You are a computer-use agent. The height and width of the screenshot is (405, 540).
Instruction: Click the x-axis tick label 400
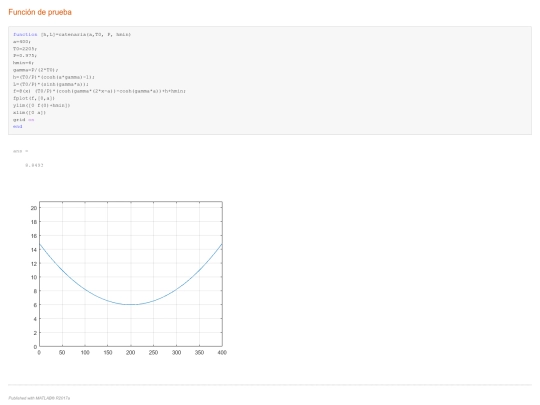coord(222,352)
